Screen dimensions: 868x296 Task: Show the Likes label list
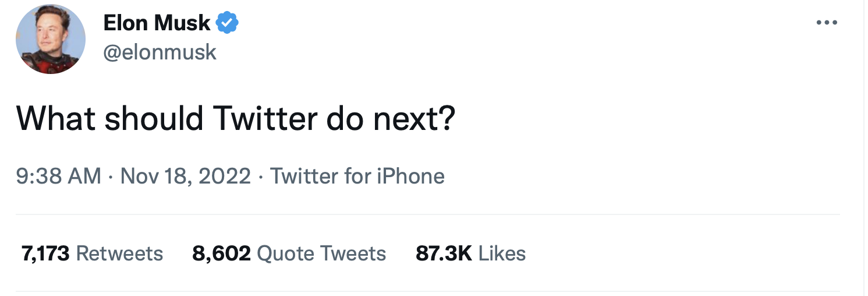502,253
